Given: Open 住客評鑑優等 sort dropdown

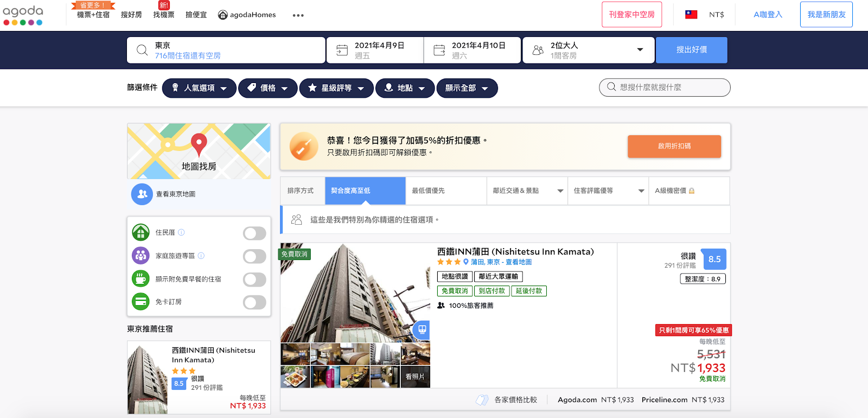Looking at the screenshot, I should pyautogui.click(x=608, y=191).
